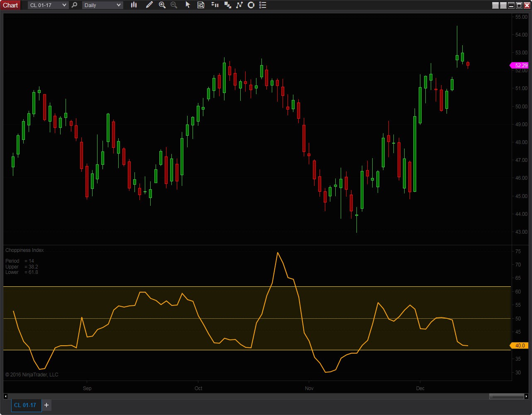
Task: Click the horizontal scrollbar thumb
Action: (506, 396)
